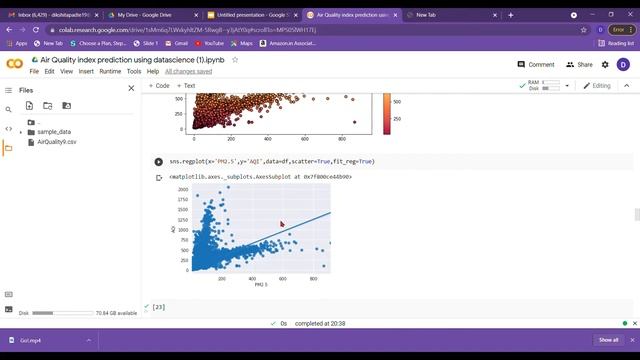The image size is (640, 360).
Task: Open the Insert menu
Action: [86, 71]
